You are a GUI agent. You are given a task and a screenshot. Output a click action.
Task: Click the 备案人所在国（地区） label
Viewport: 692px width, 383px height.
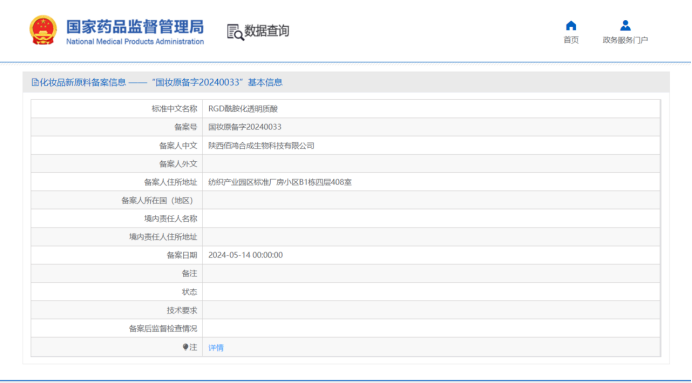click(159, 201)
